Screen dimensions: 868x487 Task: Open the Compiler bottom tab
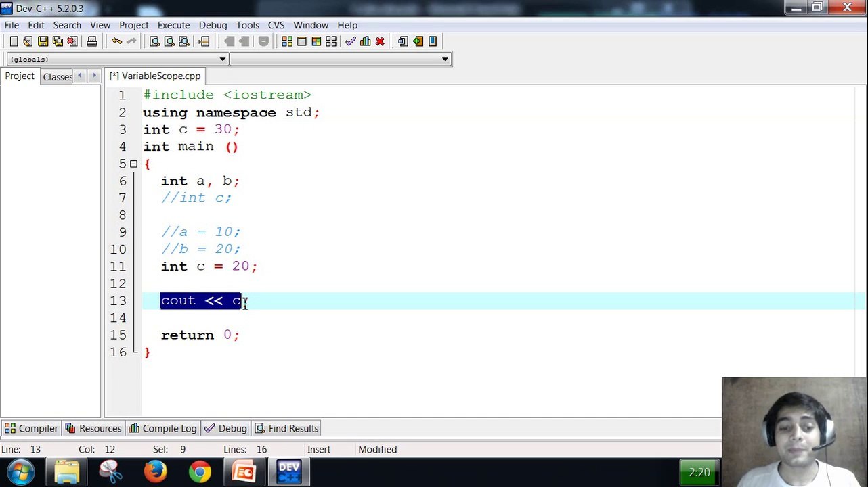pyautogui.click(x=31, y=428)
